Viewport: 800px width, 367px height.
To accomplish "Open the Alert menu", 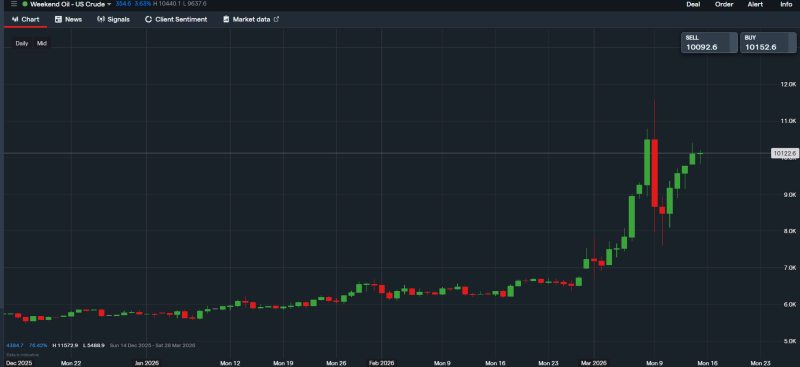I will click(x=755, y=4).
